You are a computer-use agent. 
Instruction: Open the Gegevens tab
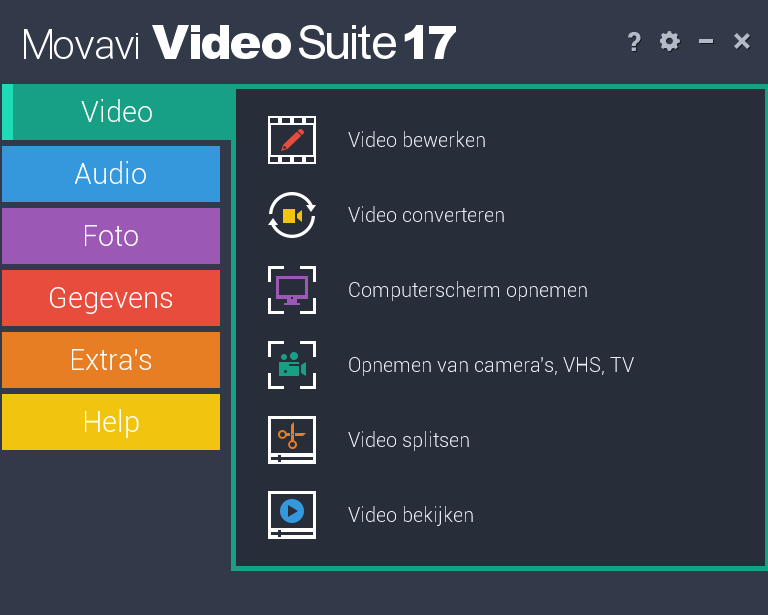111,298
